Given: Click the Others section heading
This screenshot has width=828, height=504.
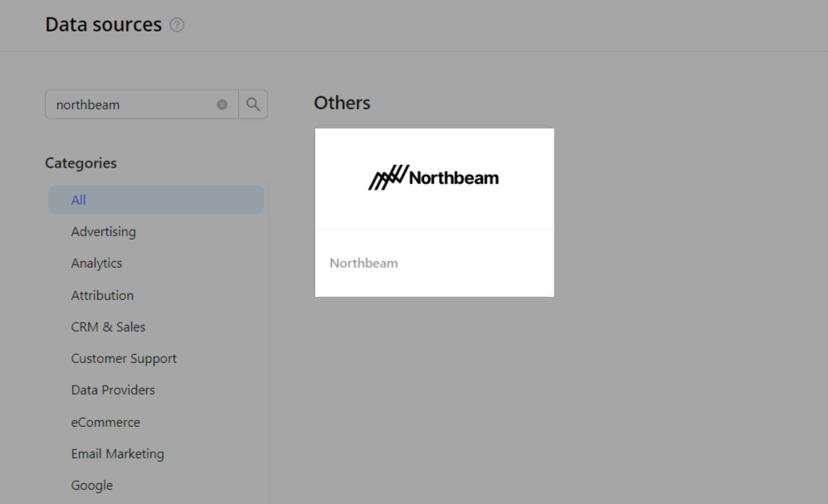Looking at the screenshot, I should coord(341,103).
